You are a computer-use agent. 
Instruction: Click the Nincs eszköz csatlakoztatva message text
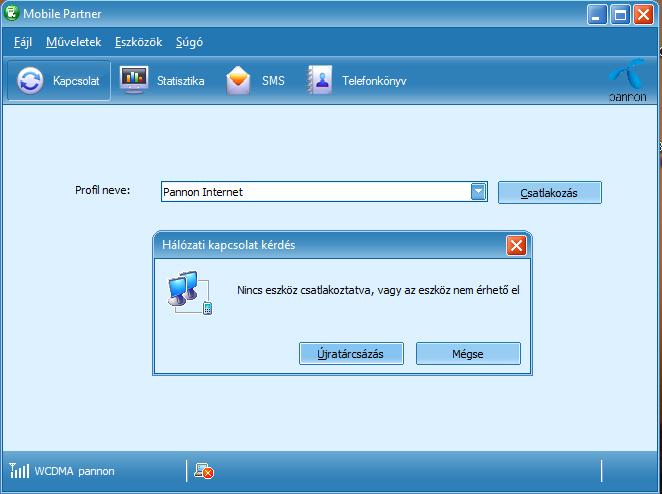coord(378,290)
